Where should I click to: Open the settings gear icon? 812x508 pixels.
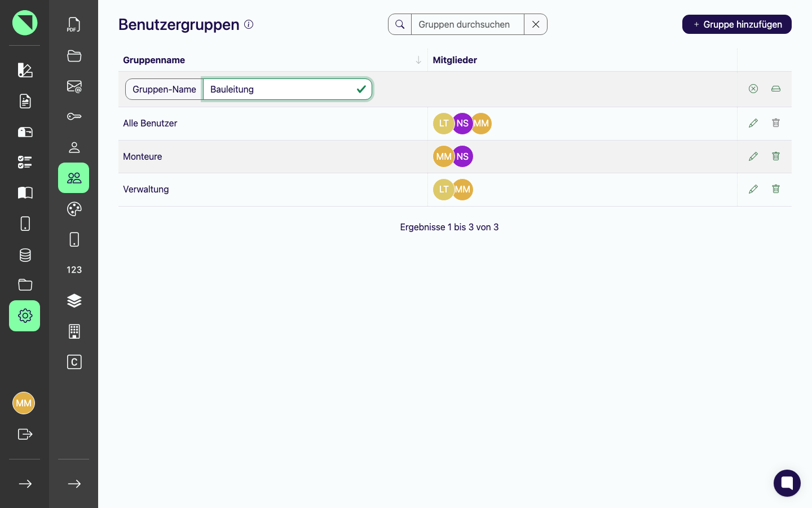pos(25,316)
